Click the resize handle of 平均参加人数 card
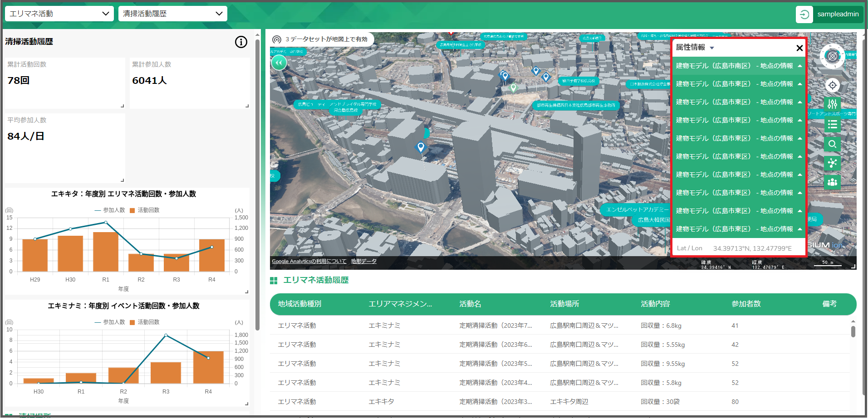The image size is (868, 418). click(x=123, y=180)
